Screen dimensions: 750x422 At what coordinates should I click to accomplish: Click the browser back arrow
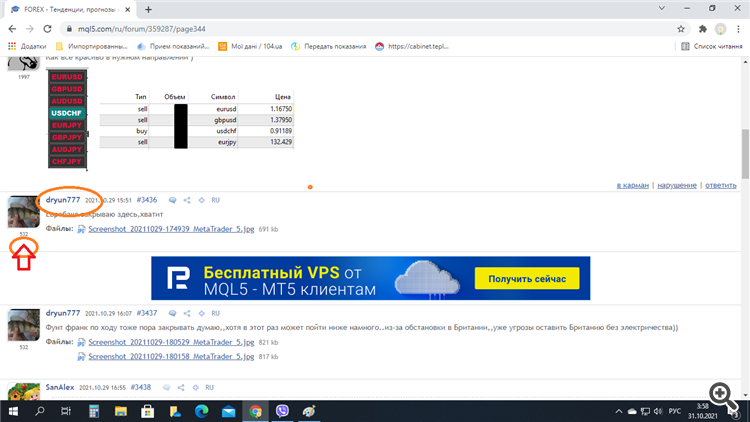[x=12, y=29]
